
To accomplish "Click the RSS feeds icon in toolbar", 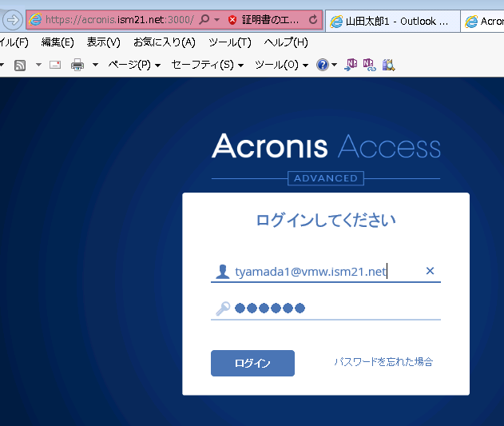I will coord(20,65).
